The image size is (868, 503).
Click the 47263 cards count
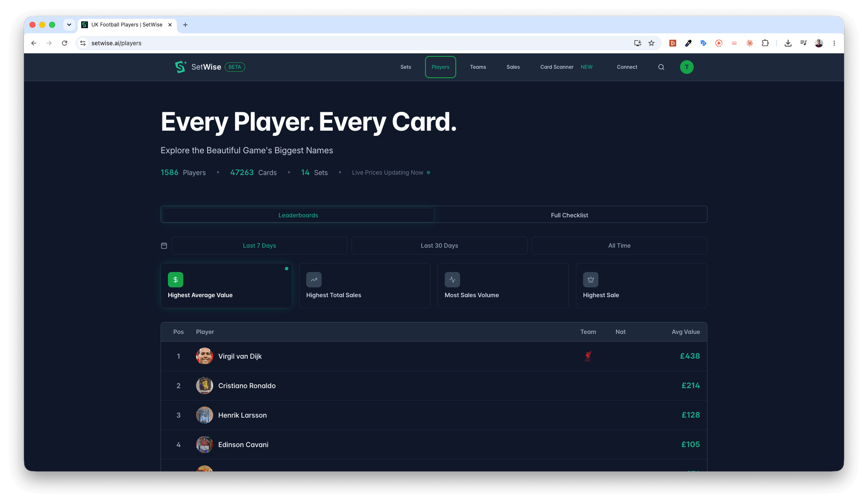[x=242, y=173]
